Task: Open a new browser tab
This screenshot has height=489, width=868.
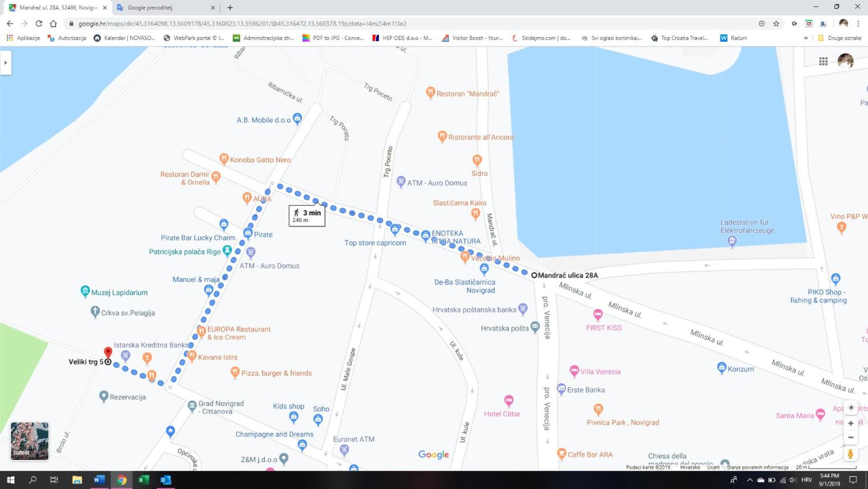Action: [230, 8]
